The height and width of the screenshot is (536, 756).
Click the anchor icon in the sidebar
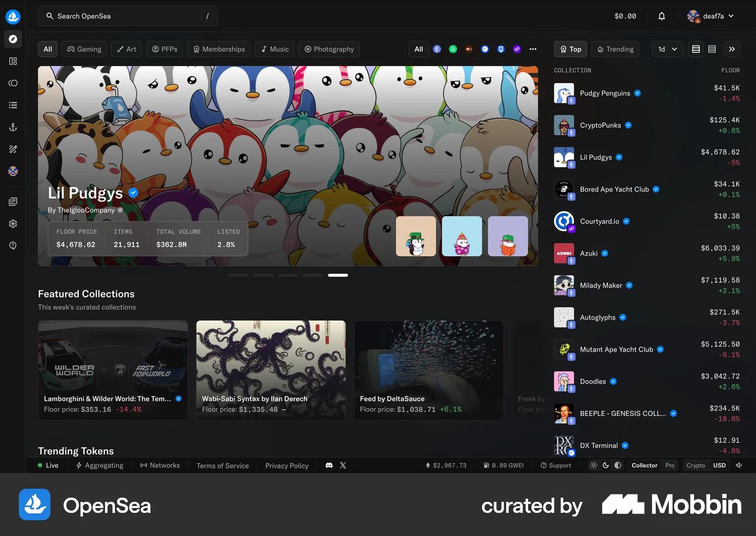point(13,127)
